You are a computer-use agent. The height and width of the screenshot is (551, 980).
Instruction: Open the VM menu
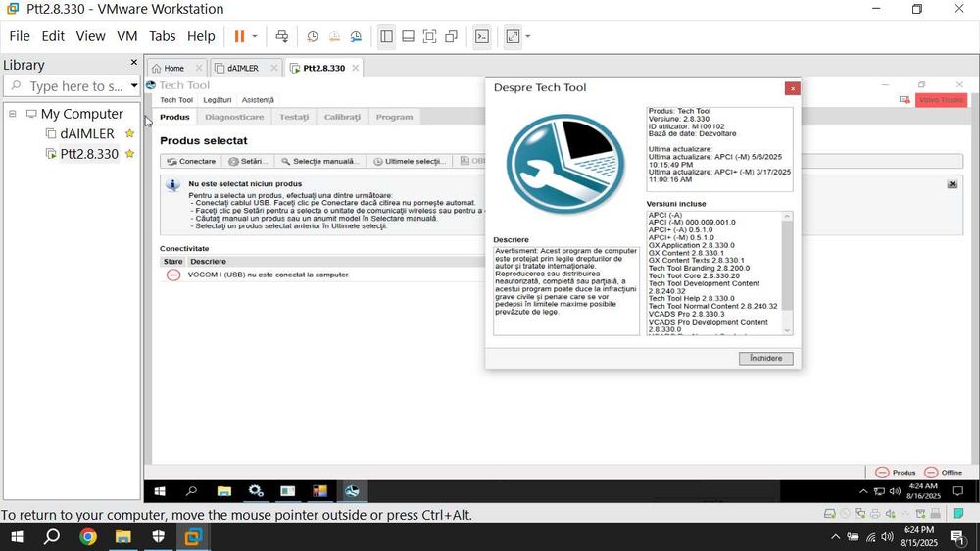tap(126, 36)
